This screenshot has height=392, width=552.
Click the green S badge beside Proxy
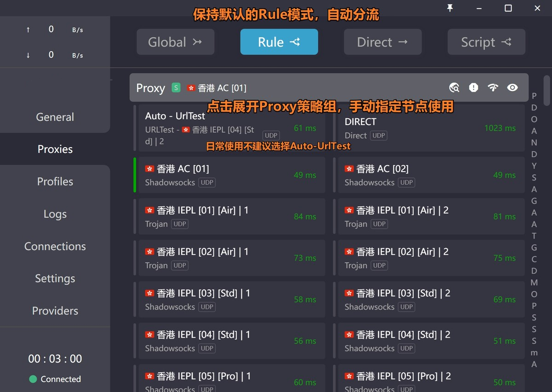175,87
